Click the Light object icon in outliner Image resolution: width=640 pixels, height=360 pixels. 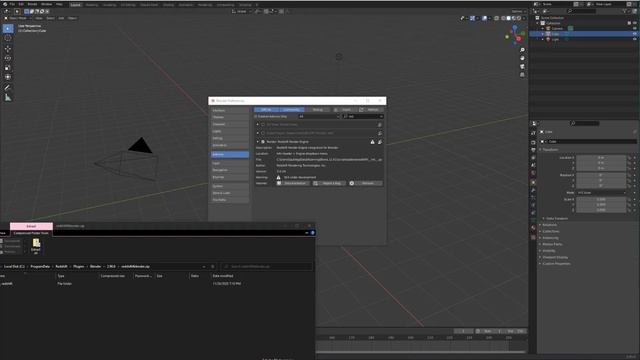548,40
